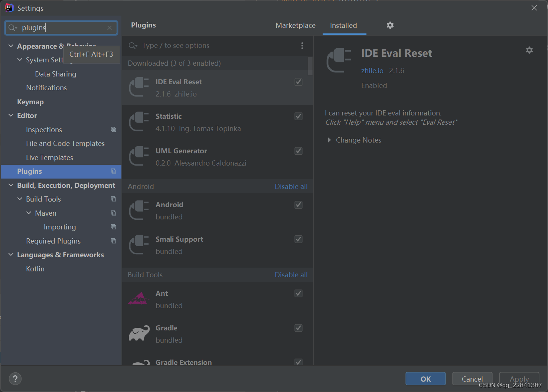The width and height of the screenshot is (548, 392).
Task: Collapse the Build Tools node
Action: (20, 199)
